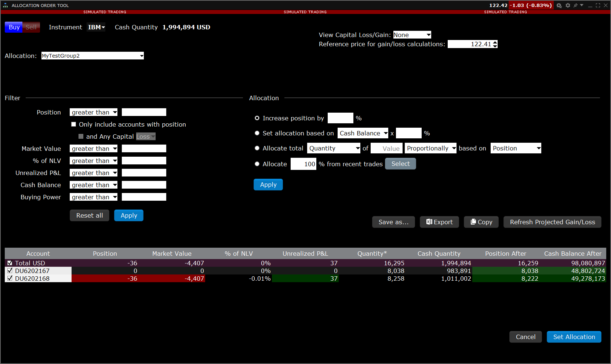This screenshot has width=611, height=364.
Task: Open Cash Balance filter comparison dropdown
Action: coord(94,185)
